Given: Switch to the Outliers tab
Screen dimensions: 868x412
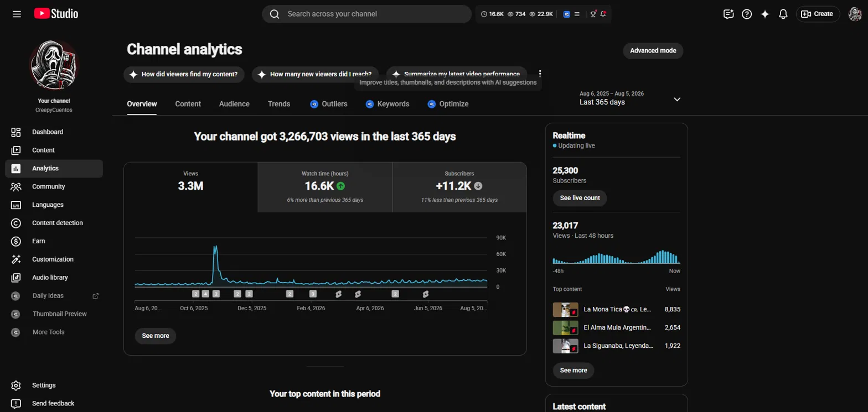Looking at the screenshot, I should (329, 104).
